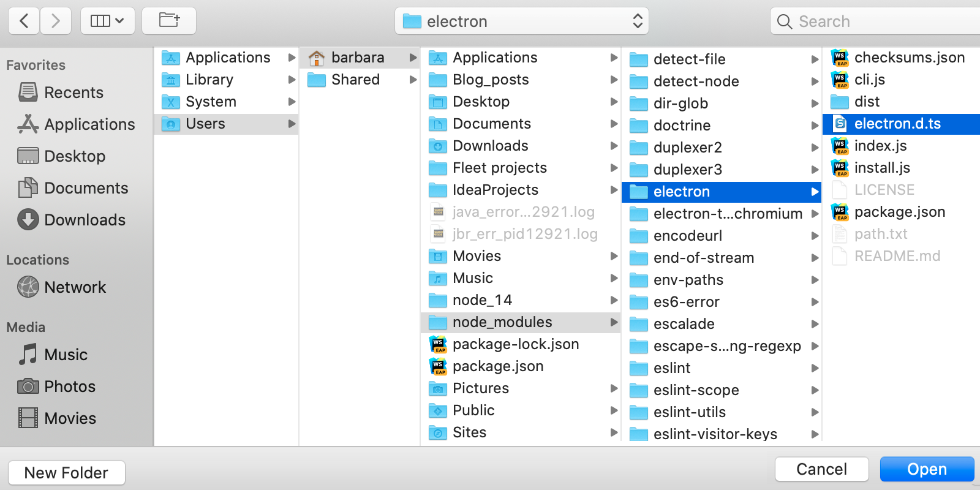Expand the electron folder arrow
Screen dimensions: 980x490
815,192
